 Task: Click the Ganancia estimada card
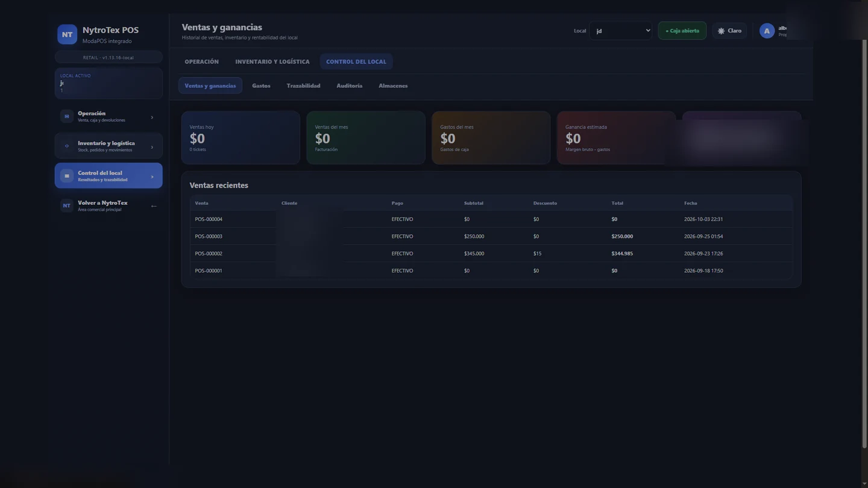[616, 137]
